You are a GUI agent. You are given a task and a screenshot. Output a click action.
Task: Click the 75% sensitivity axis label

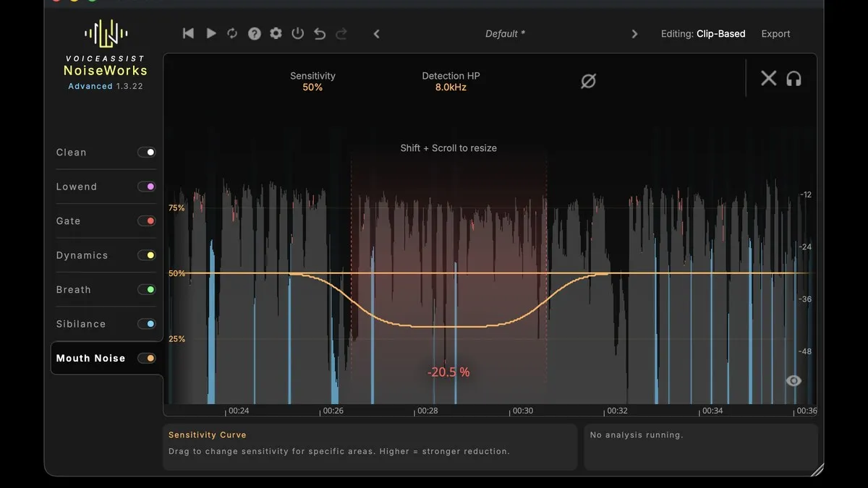point(176,208)
